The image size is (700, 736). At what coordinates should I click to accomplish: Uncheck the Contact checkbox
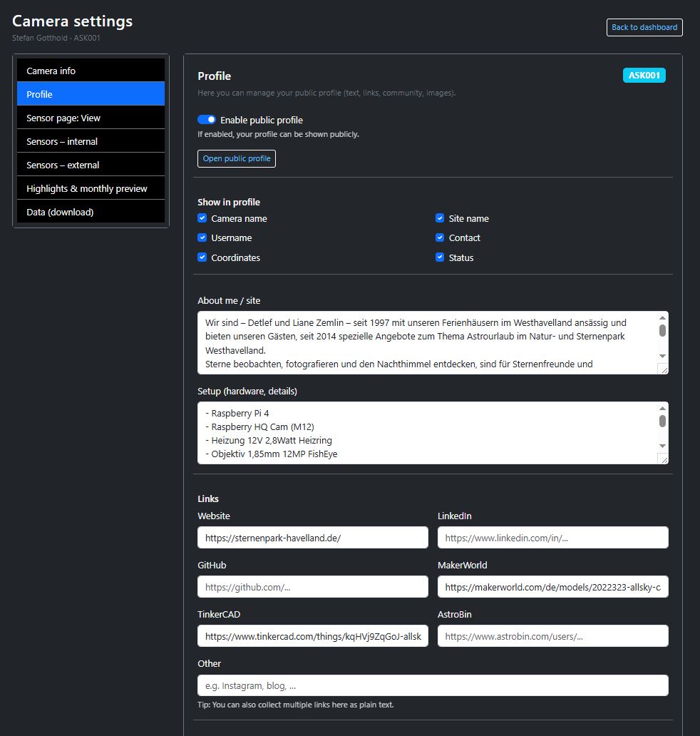point(440,237)
